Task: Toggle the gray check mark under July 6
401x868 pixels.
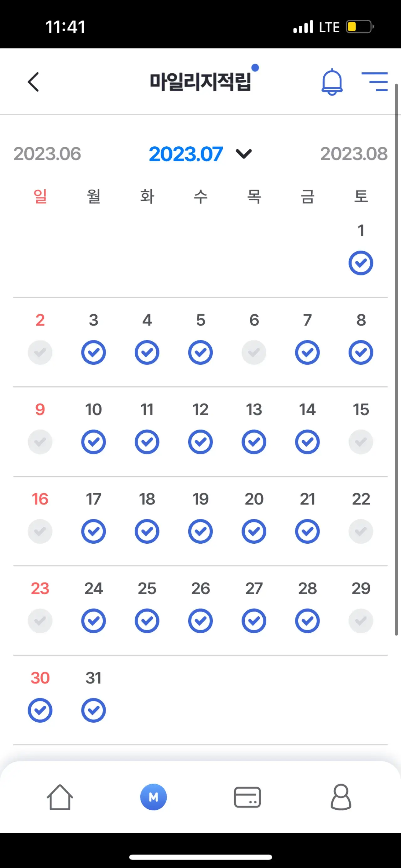Action: [x=254, y=353]
